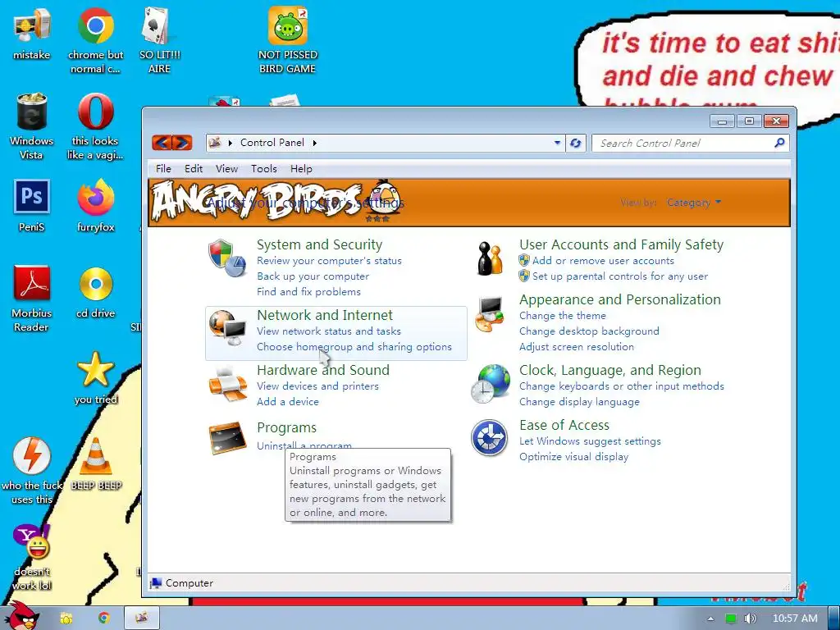Click the taskbar clock showing 10:57 AM
Screen dimensions: 840x630
click(795, 619)
